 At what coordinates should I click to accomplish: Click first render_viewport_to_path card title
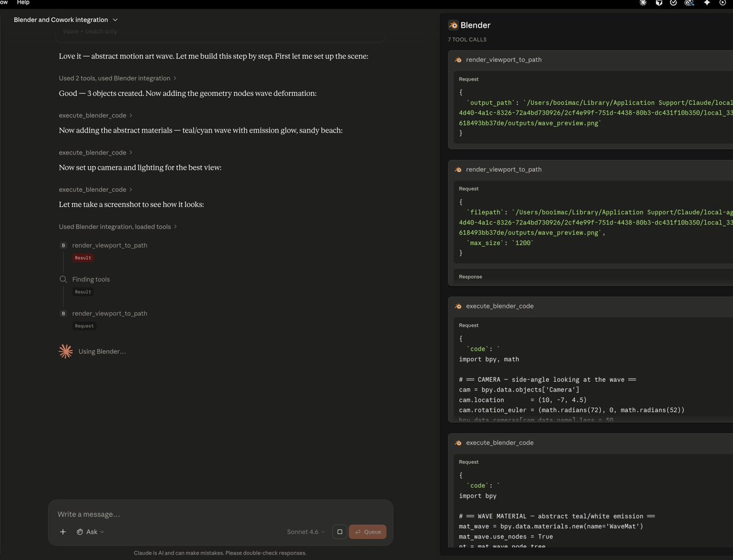pyautogui.click(x=503, y=60)
